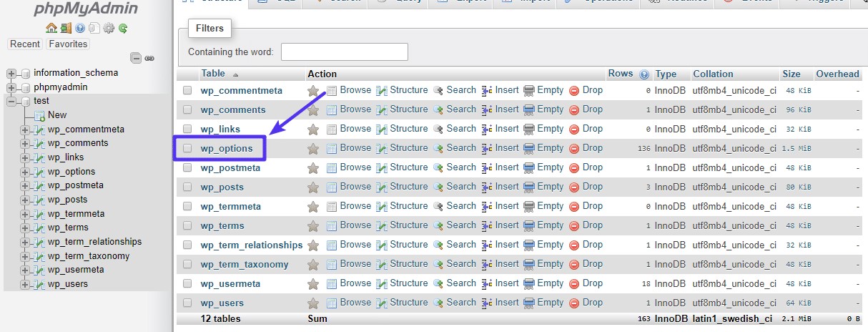Image resolution: width=868 pixels, height=332 pixels.
Task: Tick the wp_users checkbox
Action: click(187, 303)
